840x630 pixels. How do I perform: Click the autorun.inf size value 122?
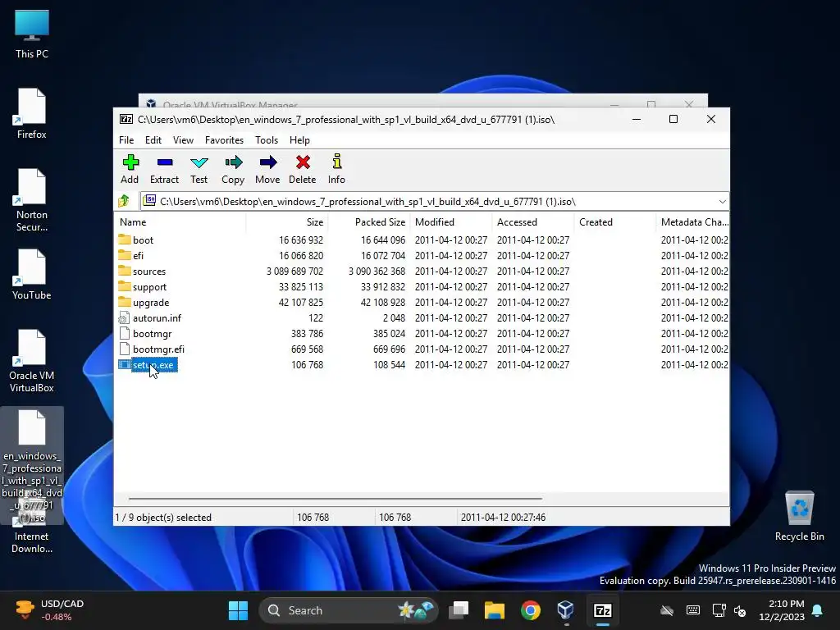pos(316,317)
